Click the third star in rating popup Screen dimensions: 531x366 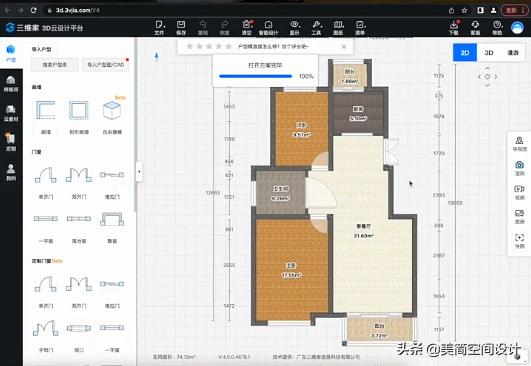[x=209, y=46]
